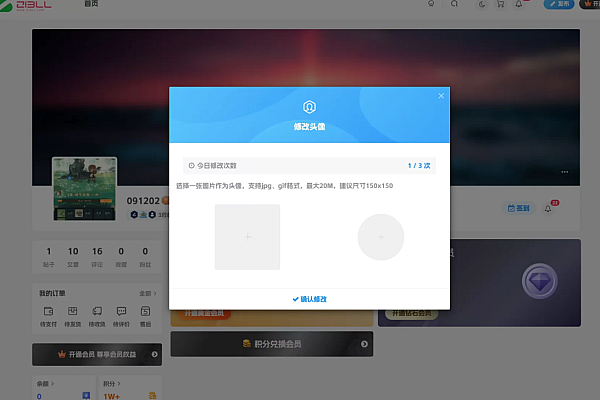Screen dimensions: 600x400
Task: Click the 开通钻石会员 button
Action: (411, 313)
